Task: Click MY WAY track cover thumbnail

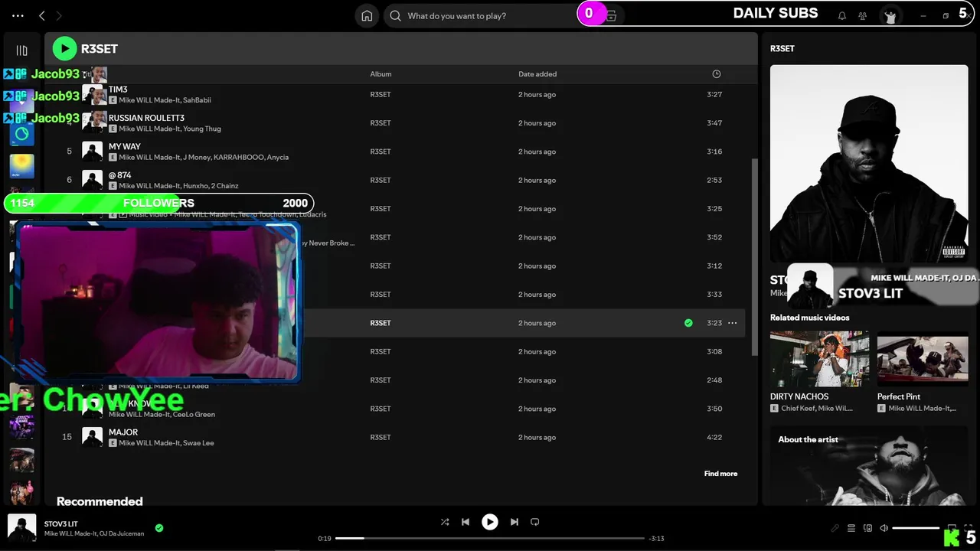Action: [93, 152]
